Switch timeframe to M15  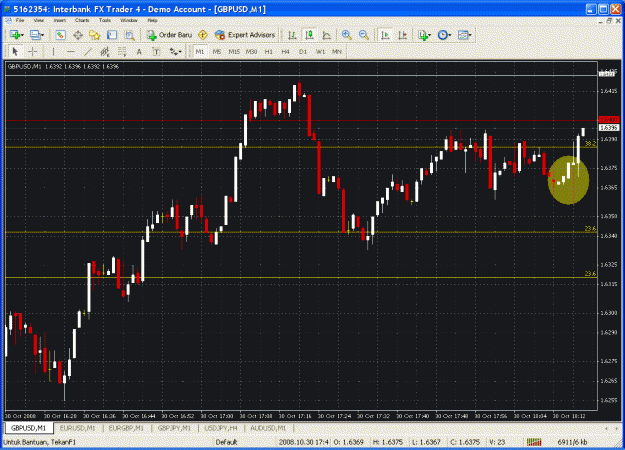tap(234, 51)
